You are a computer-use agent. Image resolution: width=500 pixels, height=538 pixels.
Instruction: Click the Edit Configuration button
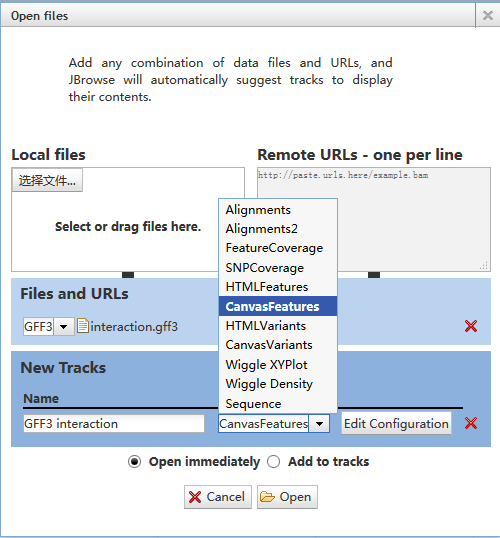click(x=396, y=423)
